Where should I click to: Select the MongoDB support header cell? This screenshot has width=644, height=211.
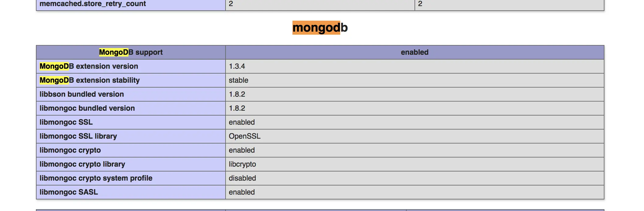pyautogui.click(x=131, y=52)
